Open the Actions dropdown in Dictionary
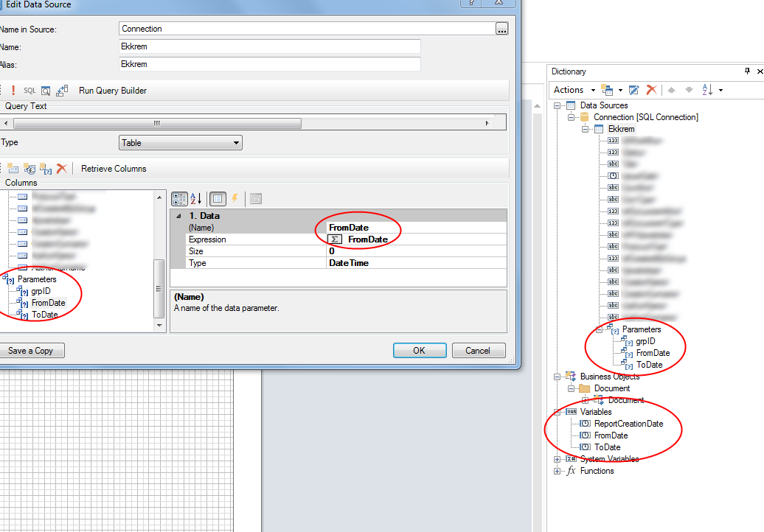764x532 pixels. (x=574, y=90)
